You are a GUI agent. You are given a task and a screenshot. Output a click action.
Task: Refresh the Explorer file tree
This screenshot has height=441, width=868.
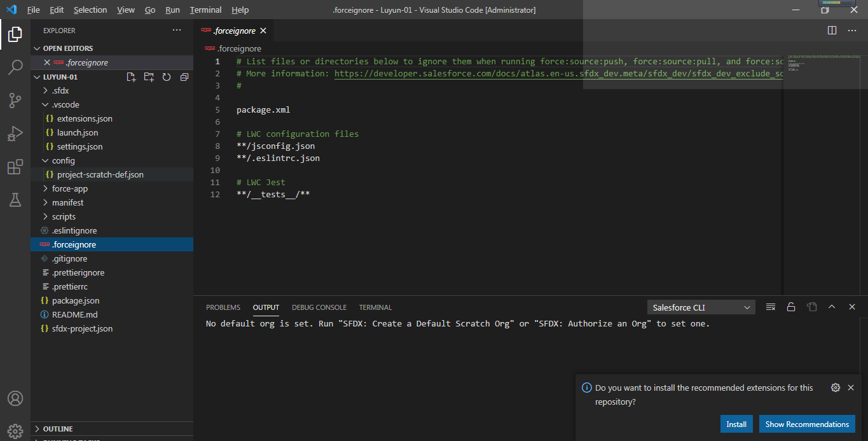tap(167, 76)
